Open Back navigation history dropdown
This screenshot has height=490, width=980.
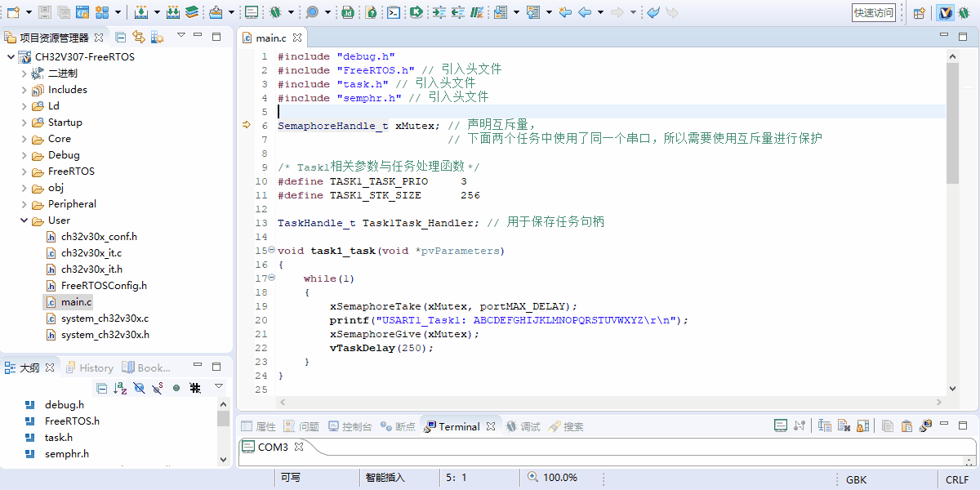(x=600, y=12)
